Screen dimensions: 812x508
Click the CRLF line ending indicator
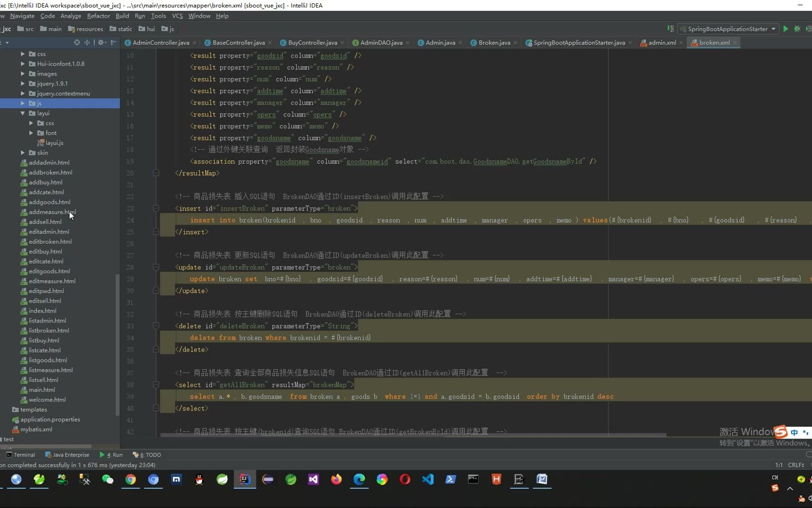(796, 465)
